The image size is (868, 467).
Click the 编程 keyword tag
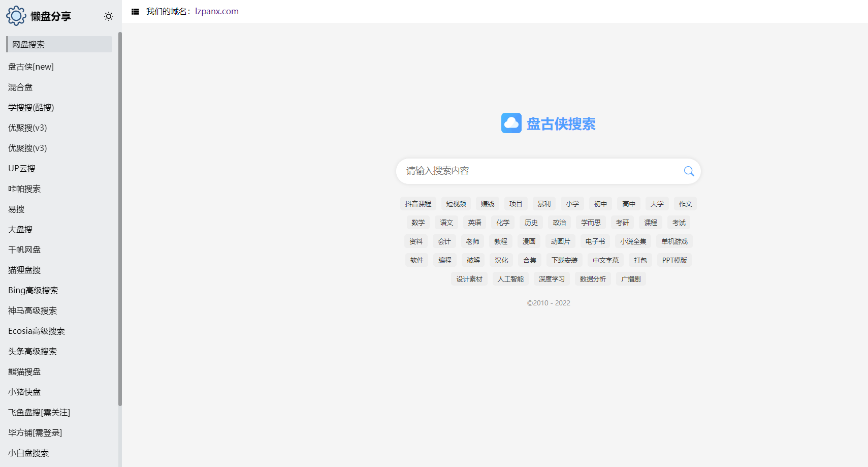pyautogui.click(x=445, y=260)
